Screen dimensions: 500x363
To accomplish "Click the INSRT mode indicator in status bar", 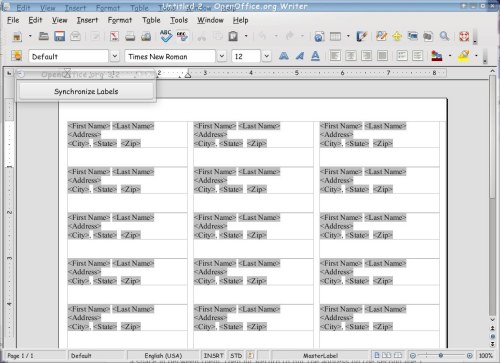I will click(x=213, y=356).
